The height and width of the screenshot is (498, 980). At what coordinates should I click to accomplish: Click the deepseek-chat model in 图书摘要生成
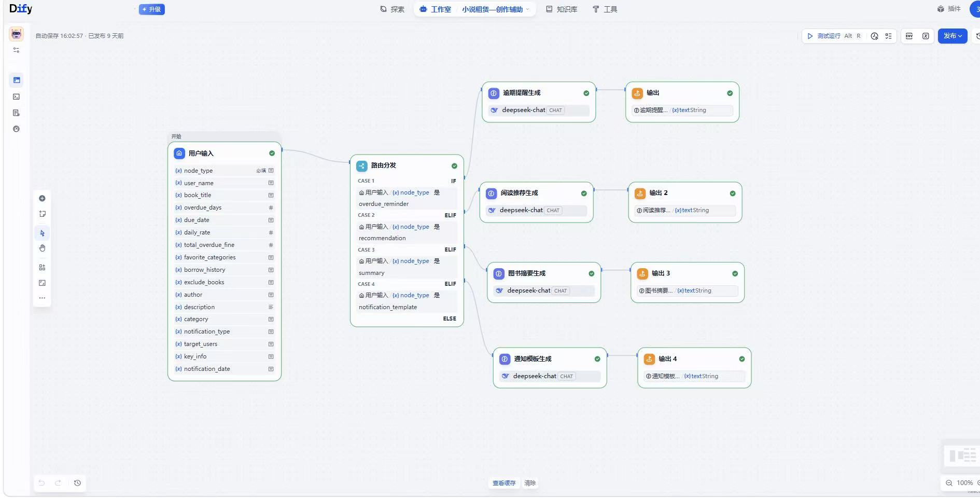coord(544,290)
